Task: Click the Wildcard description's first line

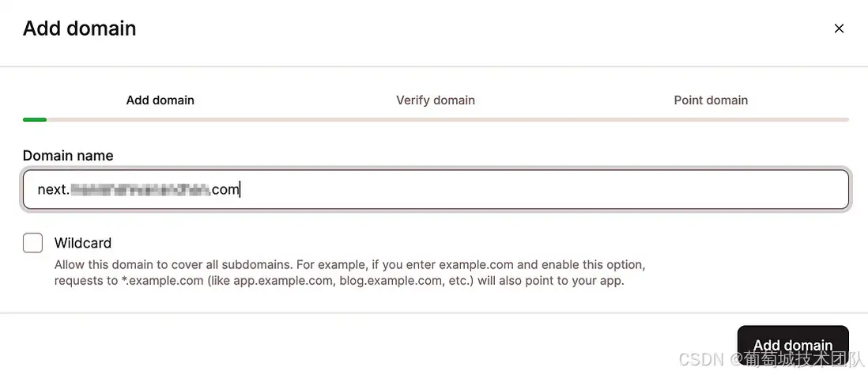Action: click(349, 264)
